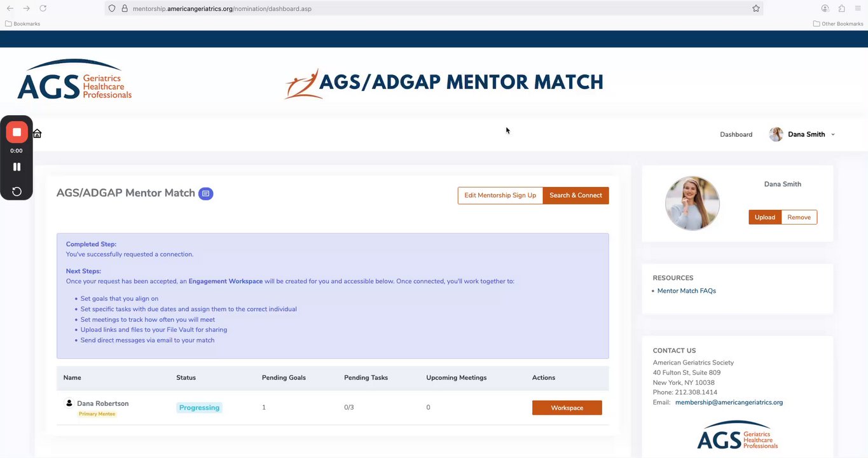The height and width of the screenshot is (458, 868).
Task: Pause the screen recording
Action: click(17, 167)
